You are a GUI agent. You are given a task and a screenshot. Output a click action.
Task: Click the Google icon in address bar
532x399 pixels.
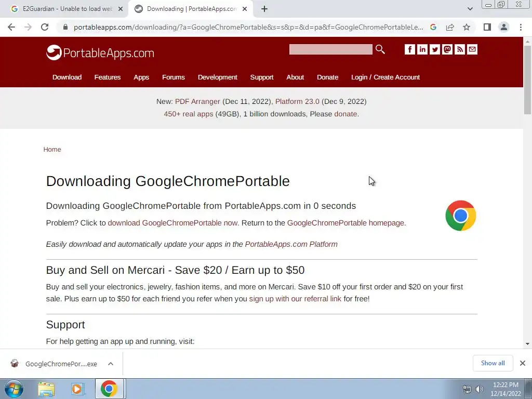tap(433, 27)
